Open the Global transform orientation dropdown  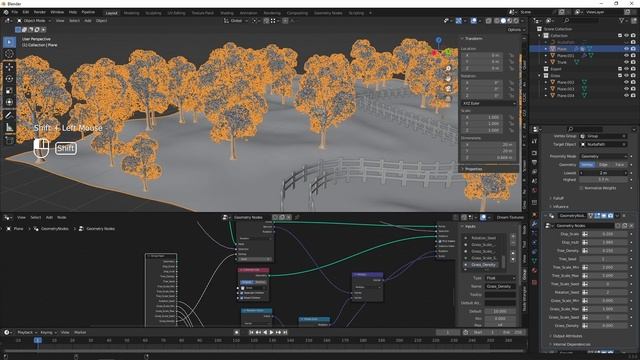point(236,20)
